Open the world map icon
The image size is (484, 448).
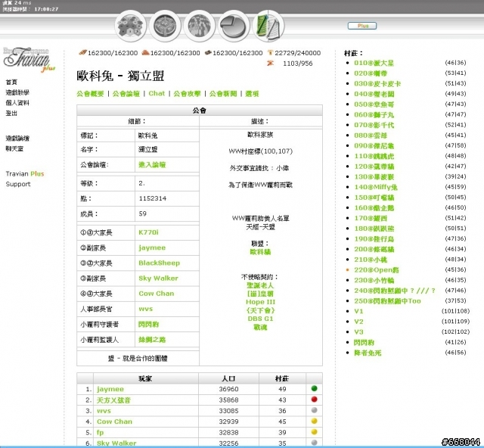[200, 26]
